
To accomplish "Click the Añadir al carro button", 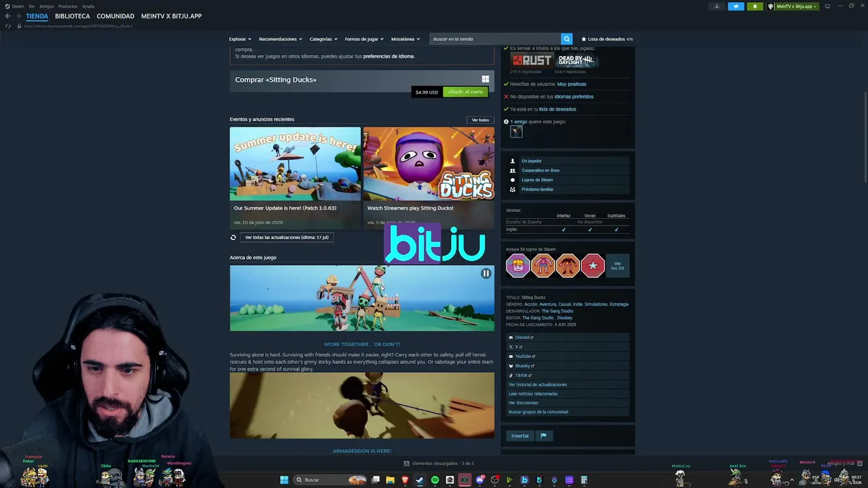I will click(465, 92).
